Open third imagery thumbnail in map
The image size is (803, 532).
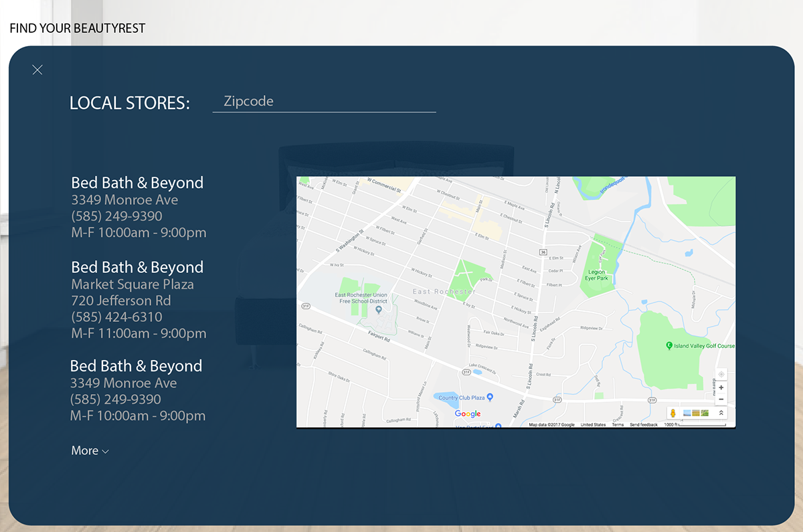pyautogui.click(x=705, y=413)
